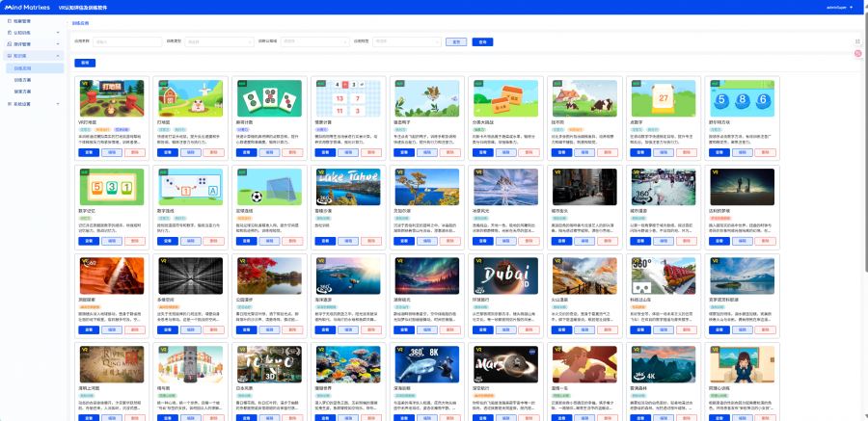
Task: Click the blue 新增 add button
Action: coord(85,63)
